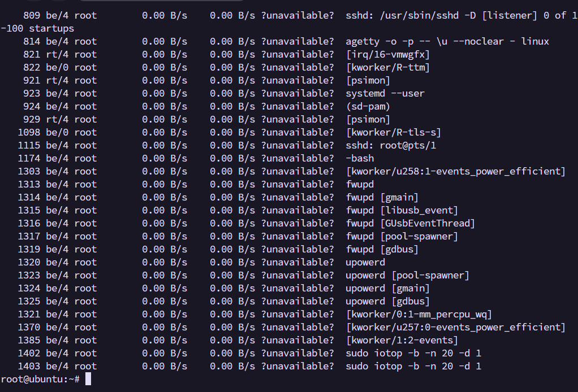Click the (sd-pam) process name

[368, 106]
